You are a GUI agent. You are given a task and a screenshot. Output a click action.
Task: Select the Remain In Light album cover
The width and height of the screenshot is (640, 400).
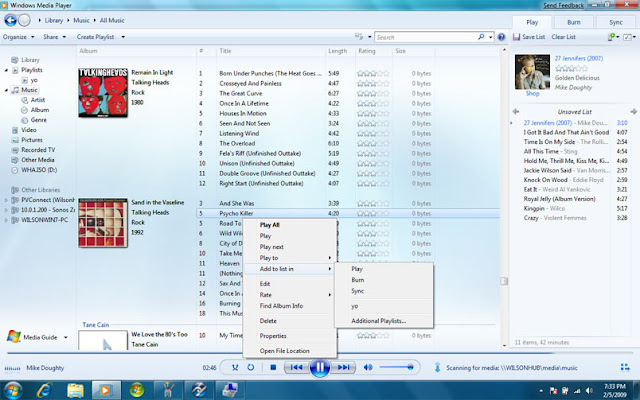pos(103,93)
